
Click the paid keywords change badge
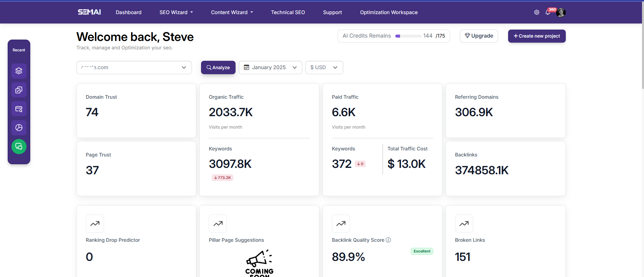tap(360, 164)
